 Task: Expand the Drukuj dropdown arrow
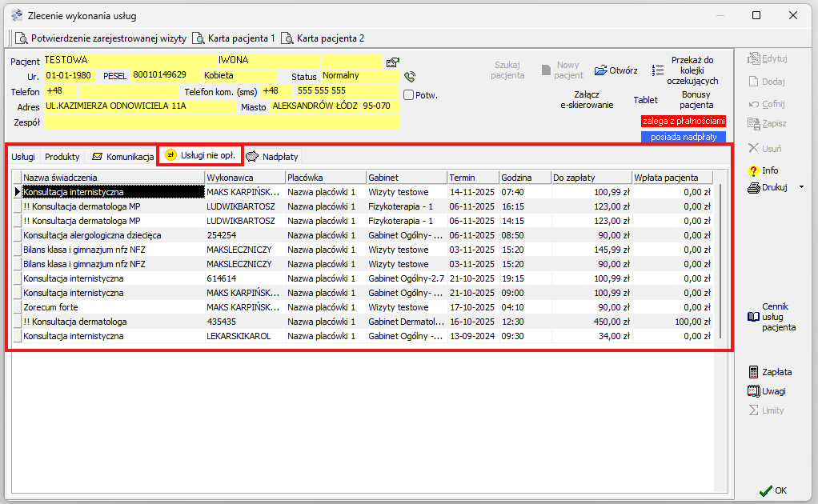[801, 187]
